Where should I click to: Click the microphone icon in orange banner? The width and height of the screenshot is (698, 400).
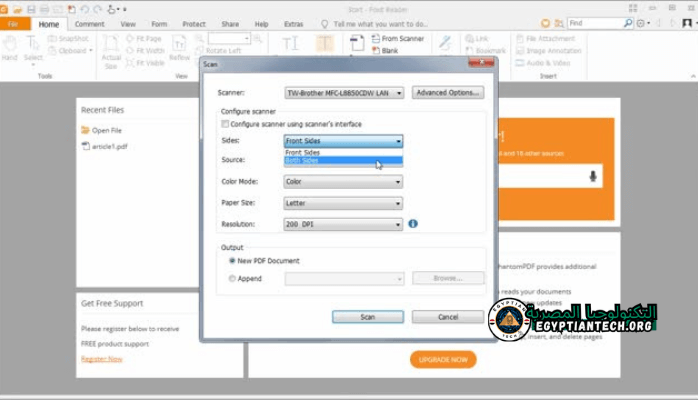[x=592, y=176]
